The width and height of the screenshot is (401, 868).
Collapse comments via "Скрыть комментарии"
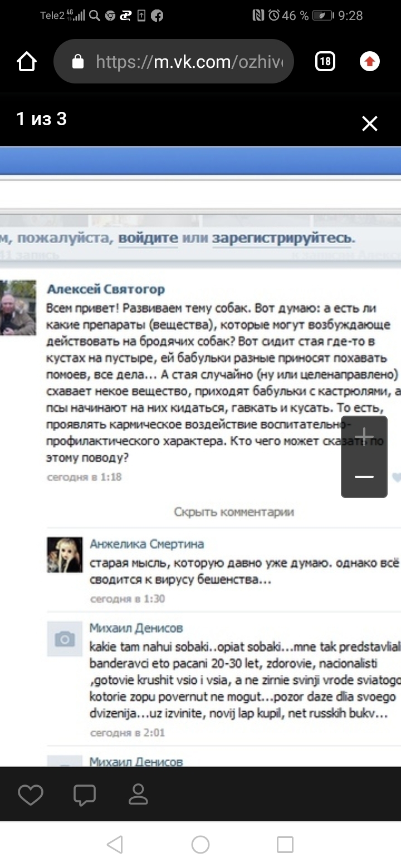pos(234,511)
